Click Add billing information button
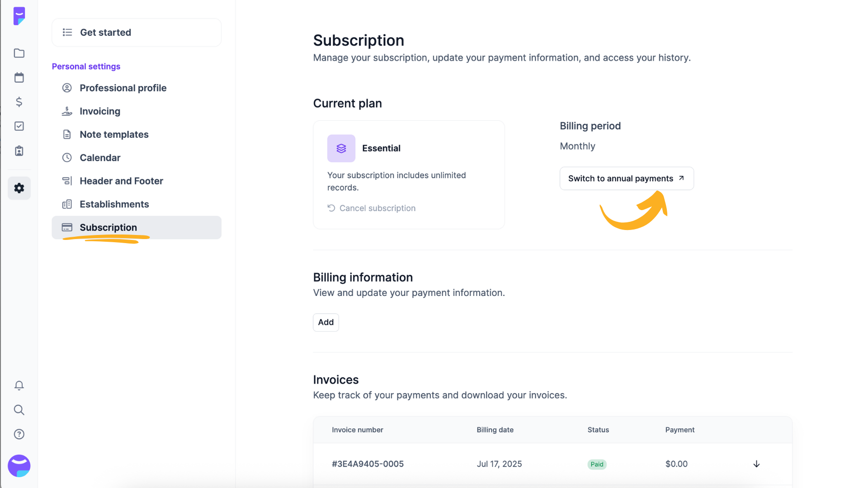Image resolution: width=868 pixels, height=488 pixels. coord(326,322)
